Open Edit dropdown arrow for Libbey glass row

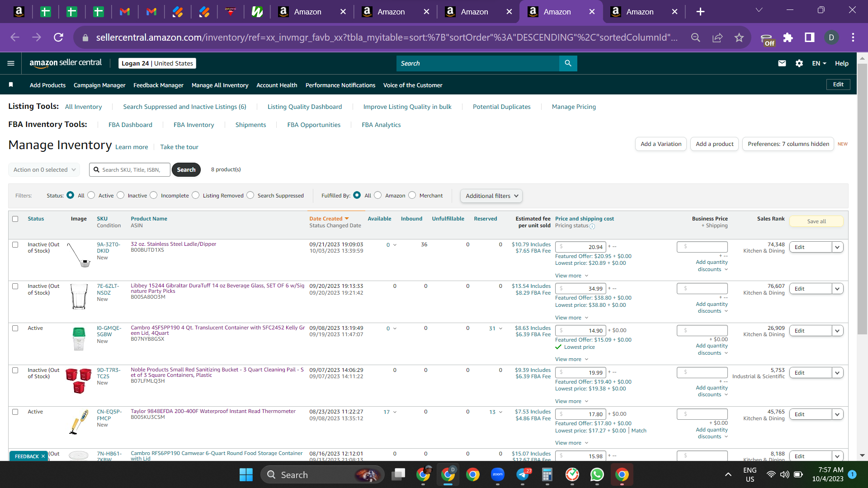click(837, 289)
